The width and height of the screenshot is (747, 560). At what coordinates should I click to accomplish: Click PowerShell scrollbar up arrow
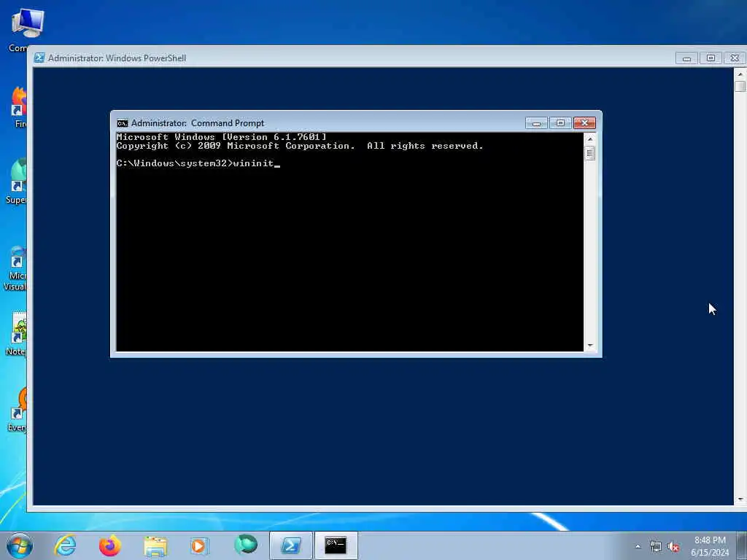[x=740, y=74]
